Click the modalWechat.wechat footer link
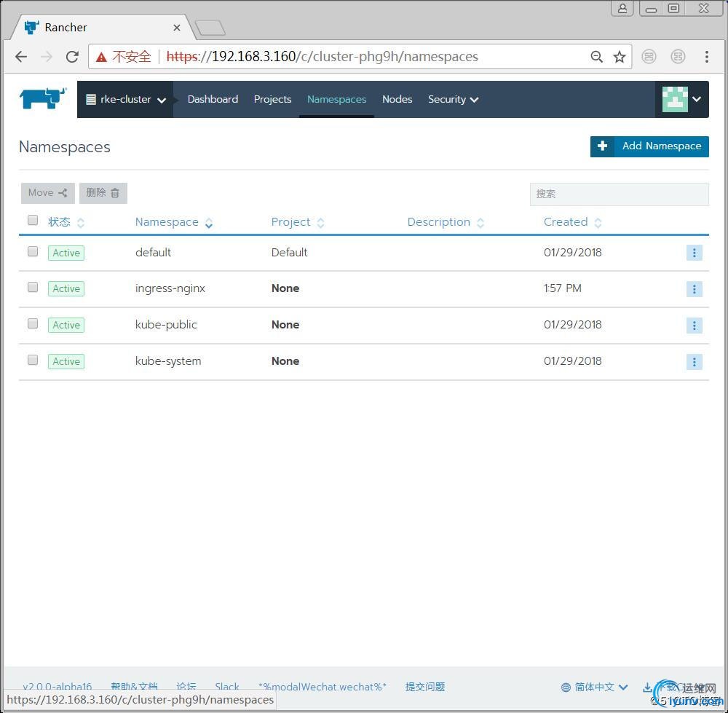Screen dimensions: 728x713 click(323, 687)
